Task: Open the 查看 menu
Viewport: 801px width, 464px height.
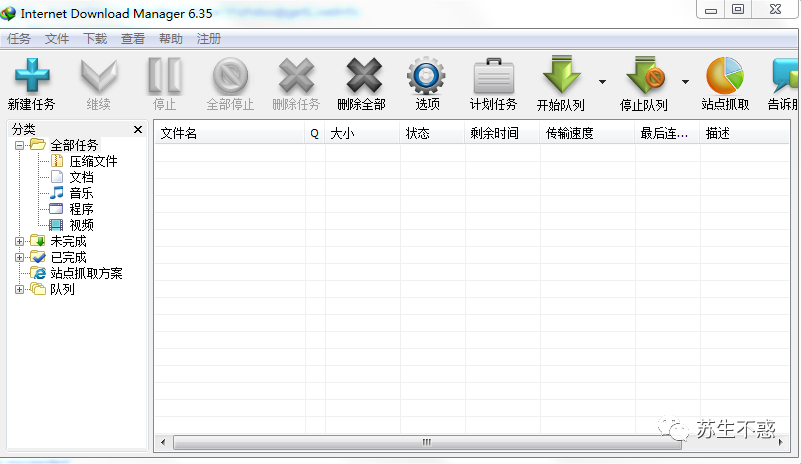Action: click(x=133, y=39)
